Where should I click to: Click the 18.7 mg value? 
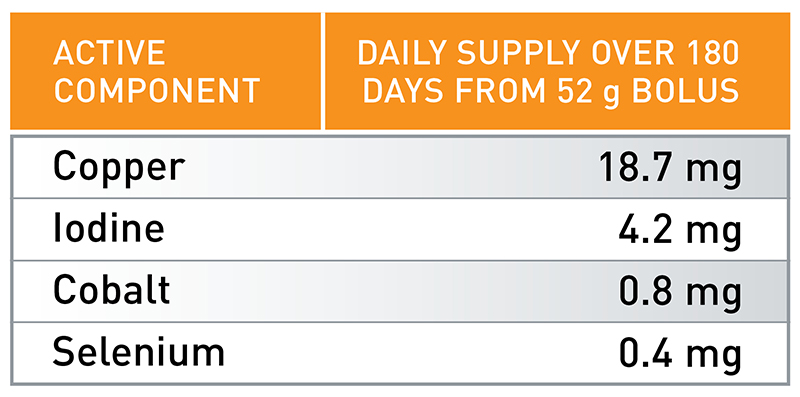click(x=669, y=169)
